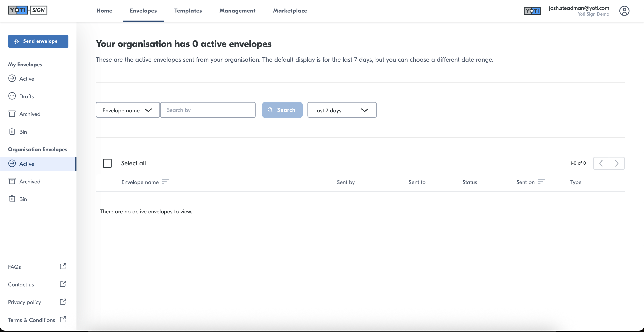The width and height of the screenshot is (644, 332).
Task: Open the Contact us link
Action: [x=21, y=285]
